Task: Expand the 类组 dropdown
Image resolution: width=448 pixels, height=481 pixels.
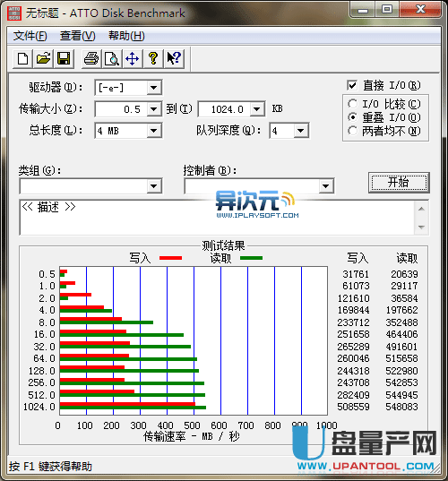Action: [154, 186]
